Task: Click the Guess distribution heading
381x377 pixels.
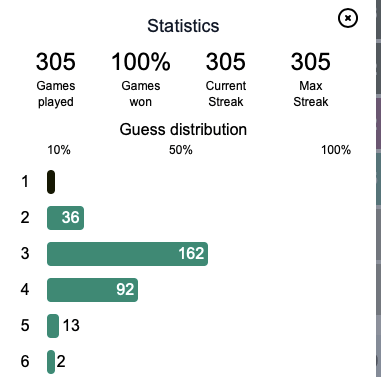Action: tap(183, 129)
